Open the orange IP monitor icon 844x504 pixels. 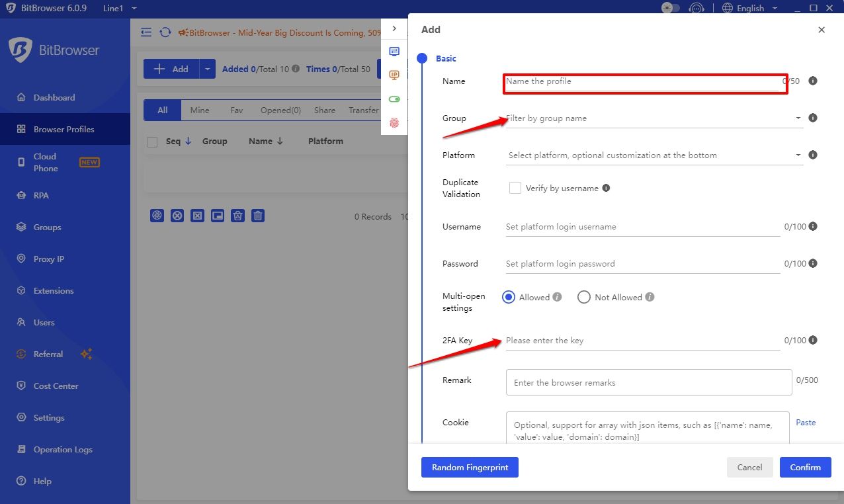394,75
